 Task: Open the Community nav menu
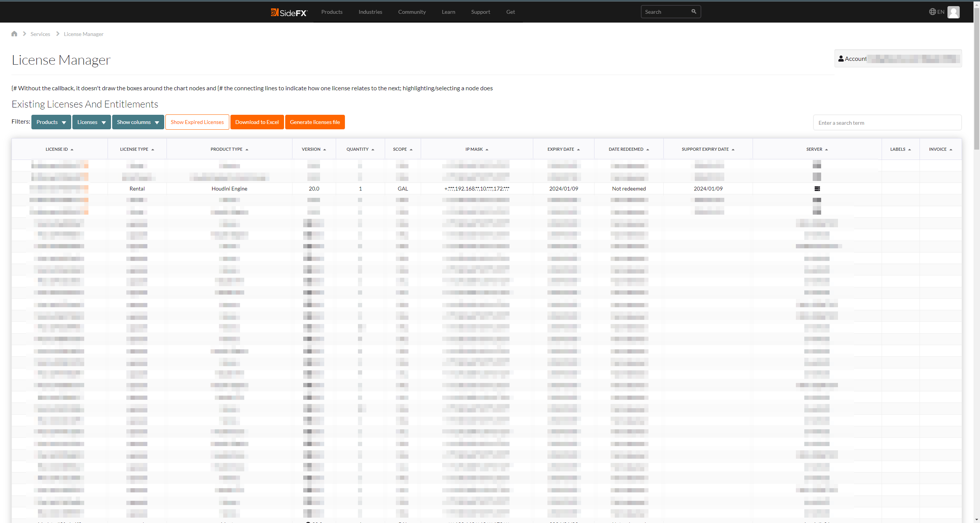(x=412, y=12)
